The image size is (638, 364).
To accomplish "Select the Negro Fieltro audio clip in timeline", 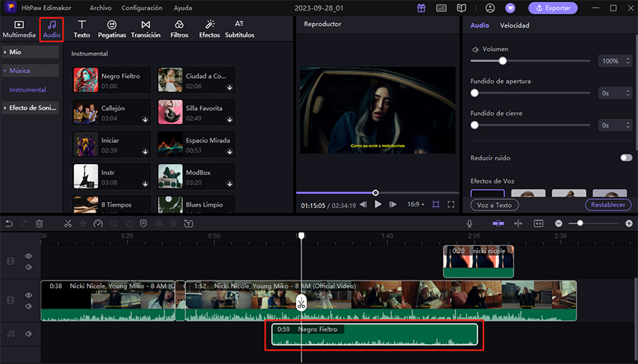I will [375, 334].
